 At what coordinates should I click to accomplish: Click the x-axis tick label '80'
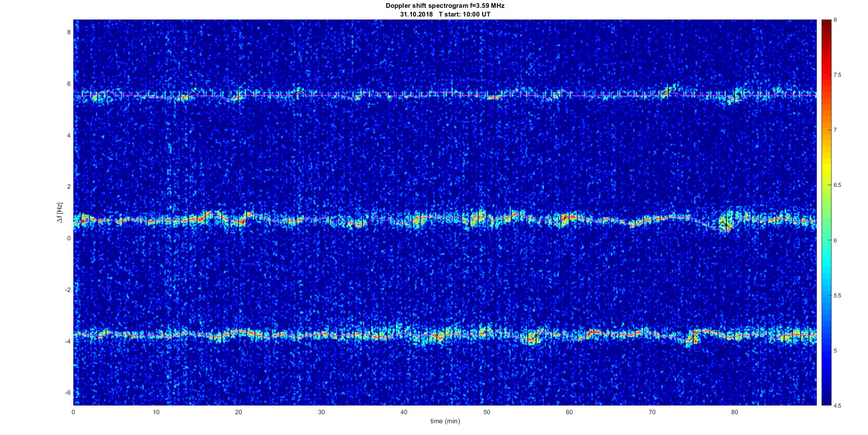click(735, 412)
